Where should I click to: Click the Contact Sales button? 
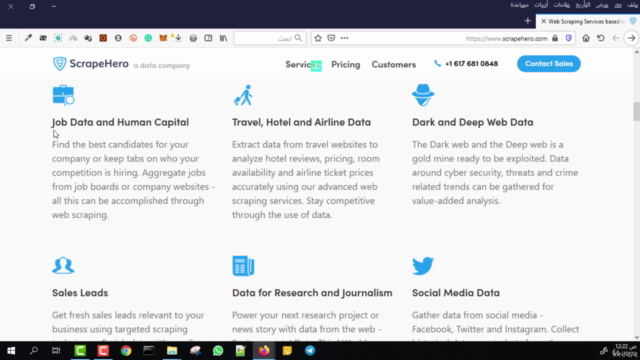click(x=549, y=64)
